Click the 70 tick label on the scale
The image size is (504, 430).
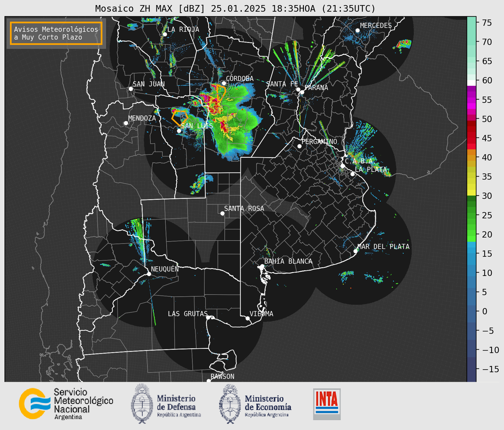[487, 42]
